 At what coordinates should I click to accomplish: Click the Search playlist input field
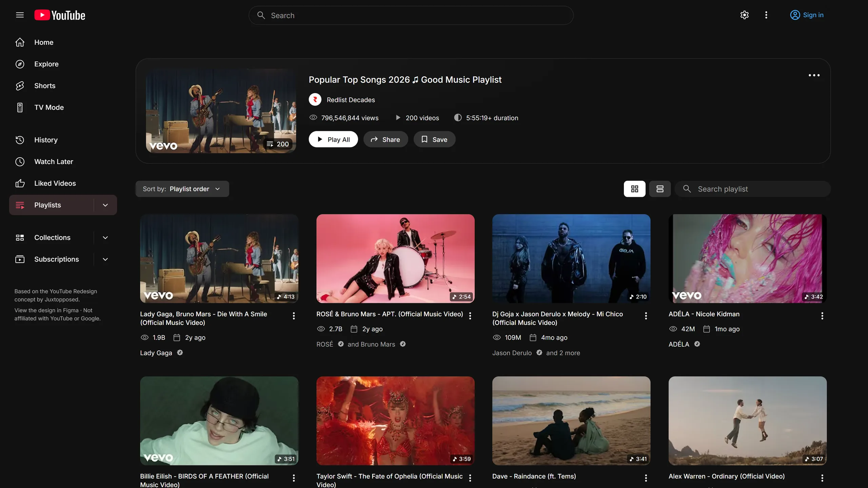(753, 189)
